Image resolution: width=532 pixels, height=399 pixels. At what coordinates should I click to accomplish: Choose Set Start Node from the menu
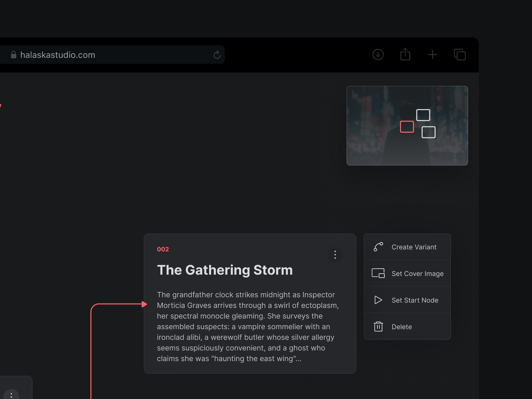pyautogui.click(x=407, y=300)
